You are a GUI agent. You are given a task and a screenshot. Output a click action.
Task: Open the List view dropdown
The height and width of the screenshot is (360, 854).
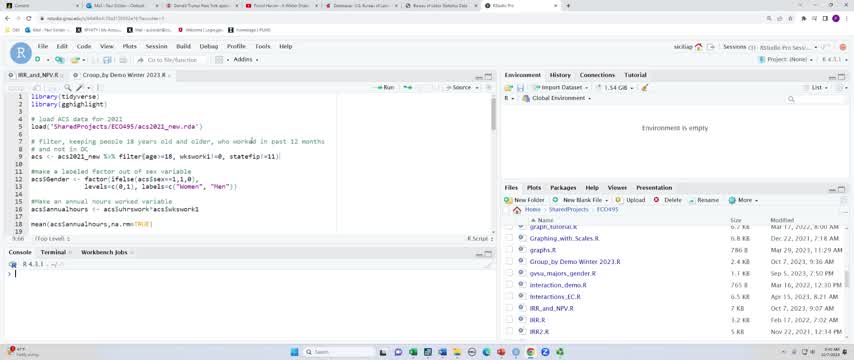(x=819, y=87)
